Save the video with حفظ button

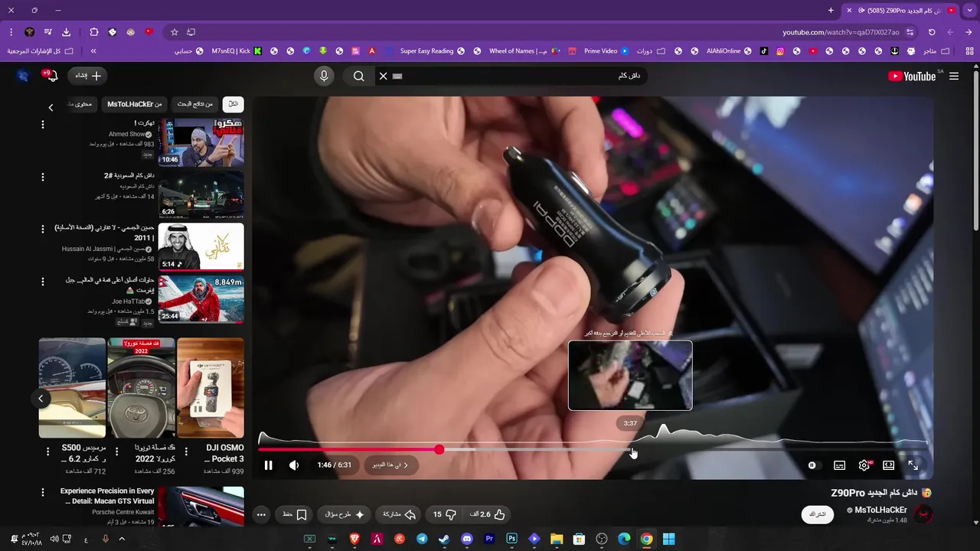pyautogui.click(x=295, y=514)
